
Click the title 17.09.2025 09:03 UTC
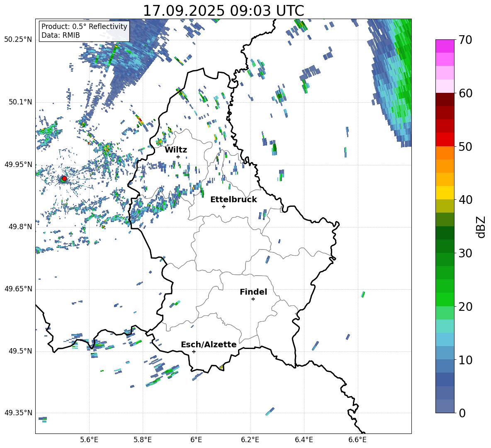click(224, 11)
